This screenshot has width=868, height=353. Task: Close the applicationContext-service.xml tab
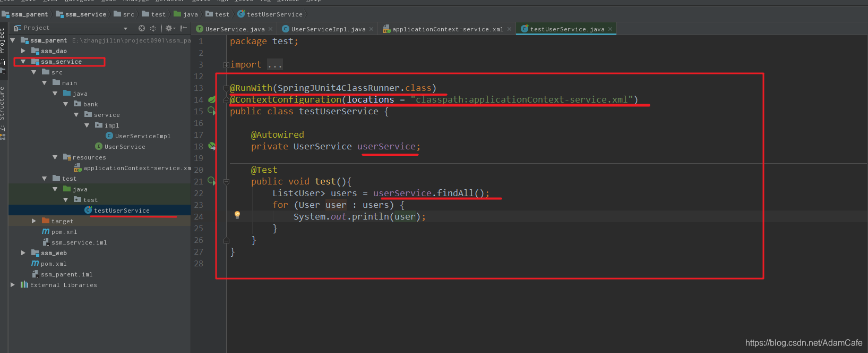[x=510, y=29]
